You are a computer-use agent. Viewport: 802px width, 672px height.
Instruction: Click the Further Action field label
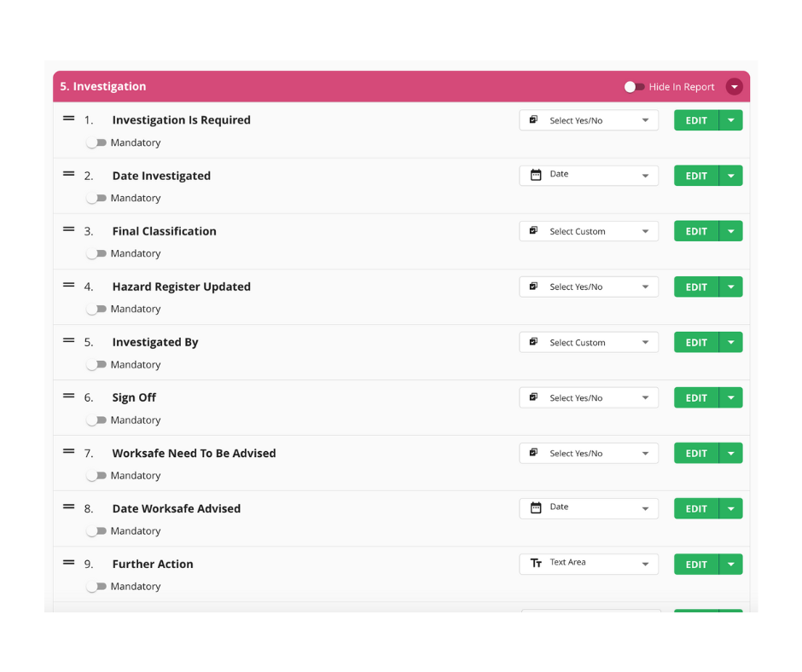(153, 564)
